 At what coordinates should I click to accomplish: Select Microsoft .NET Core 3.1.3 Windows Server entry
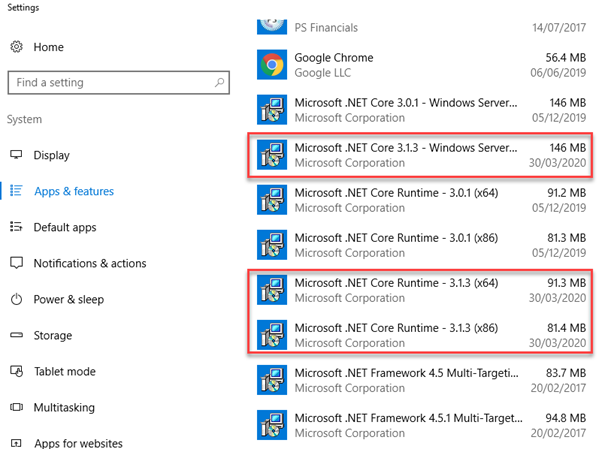[420, 155]
